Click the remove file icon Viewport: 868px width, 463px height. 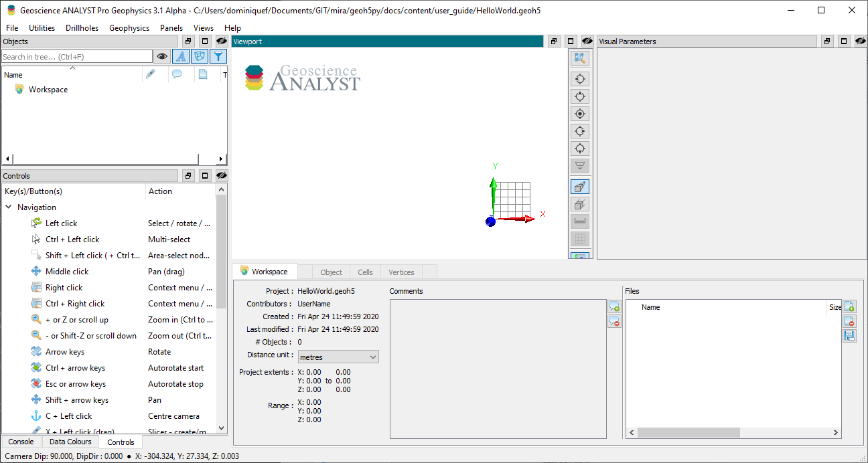coord(849,321)
